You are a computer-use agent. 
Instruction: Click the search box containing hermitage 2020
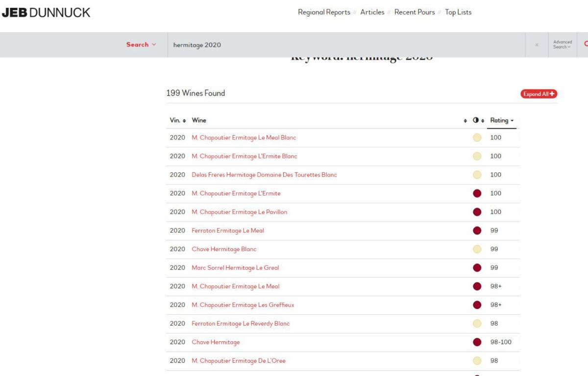click(x=343, y=45)
